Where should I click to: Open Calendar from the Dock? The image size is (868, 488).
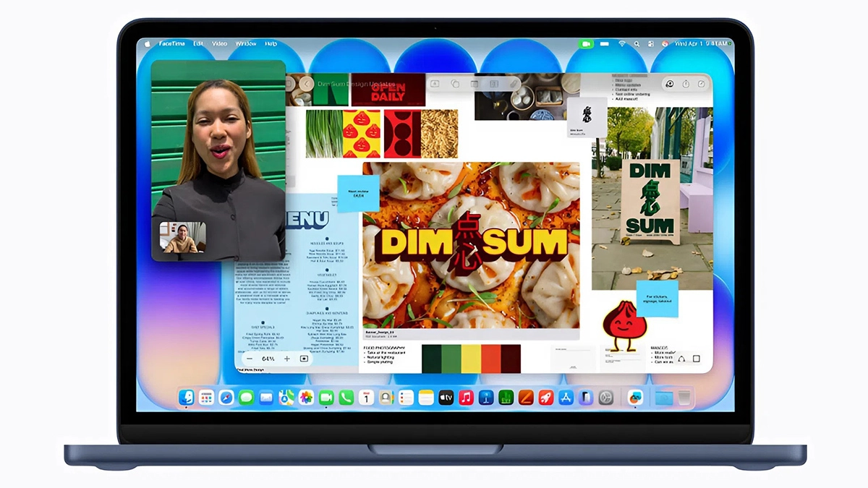point(366,397)
